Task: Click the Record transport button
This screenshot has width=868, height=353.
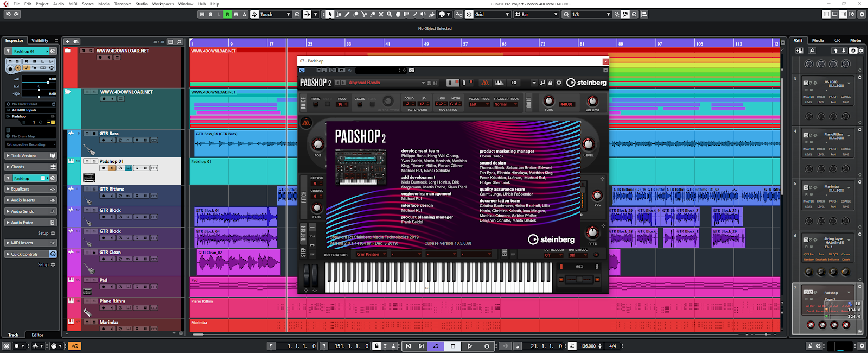Action: (x=487, y=346)
